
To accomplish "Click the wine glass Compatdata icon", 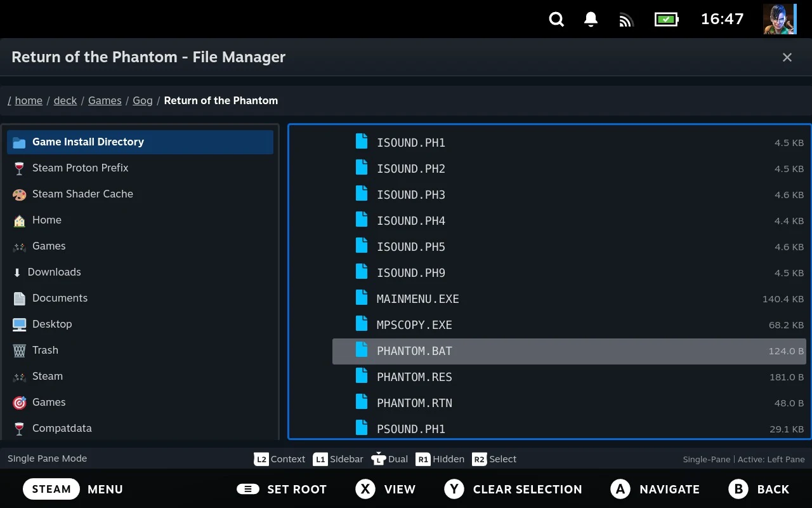I will [x=20, y=429].
